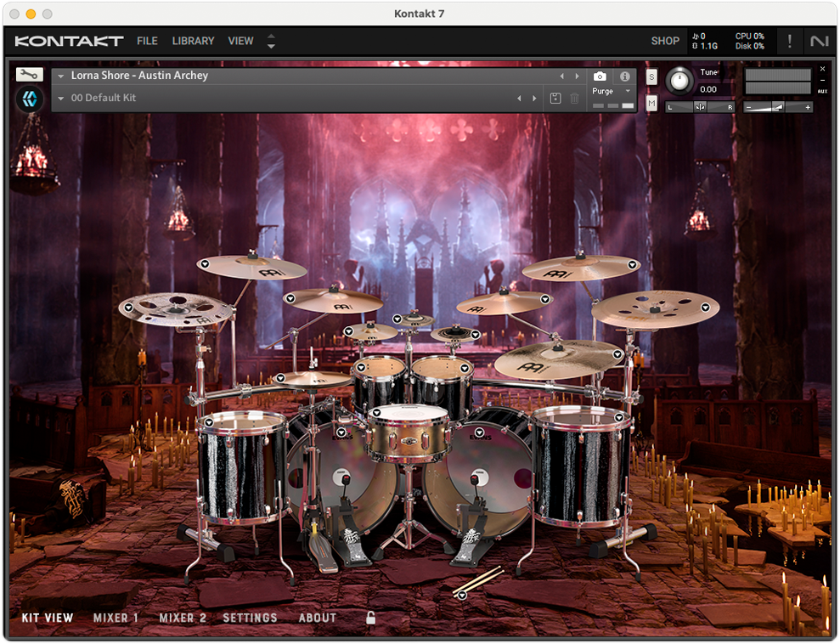
Task: Collapse the Lorna Shore - Austin Archey header
Action: point(60,76)
